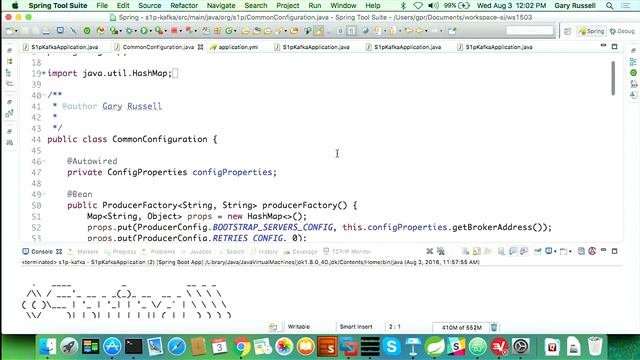640x360 pixels.
Task: Click the red Stop toolbar icon
Action: tap(174, 31)
